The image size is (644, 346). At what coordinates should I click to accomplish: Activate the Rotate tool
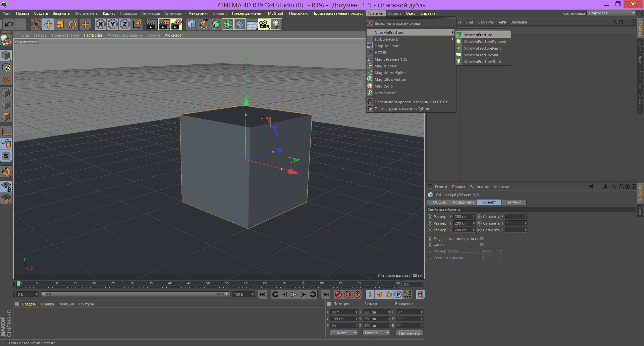tap(72, 24)
